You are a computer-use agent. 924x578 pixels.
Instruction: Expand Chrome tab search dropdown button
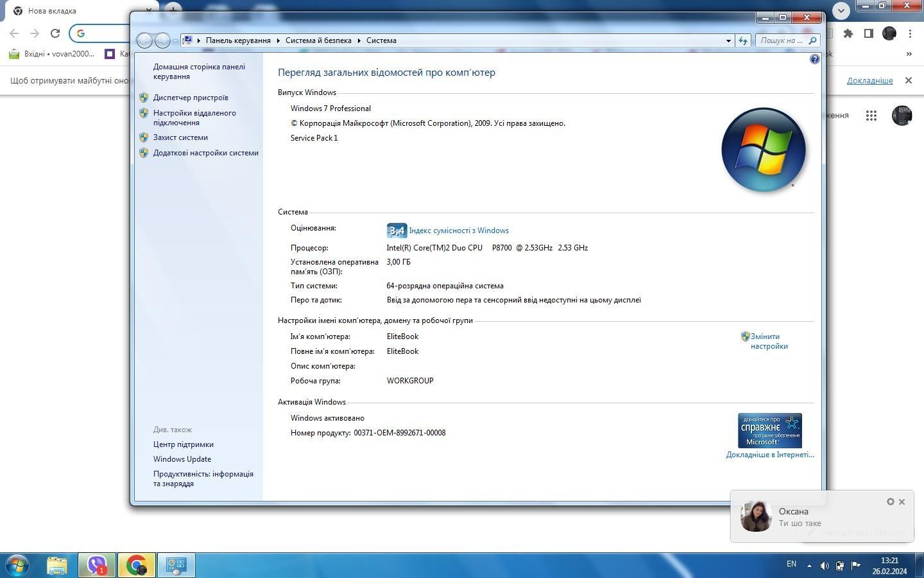coord(841,10)
